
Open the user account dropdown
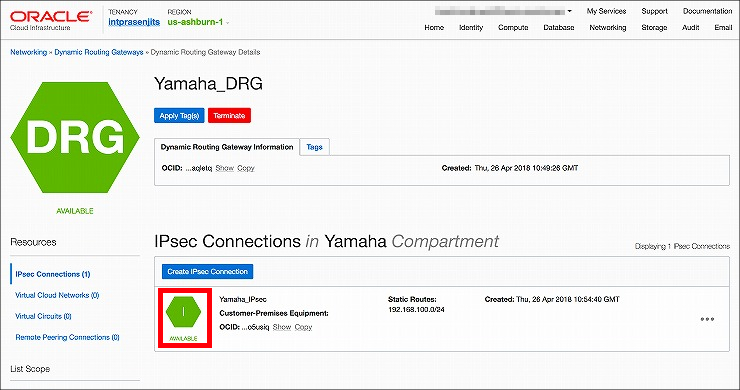pos(503,11)
